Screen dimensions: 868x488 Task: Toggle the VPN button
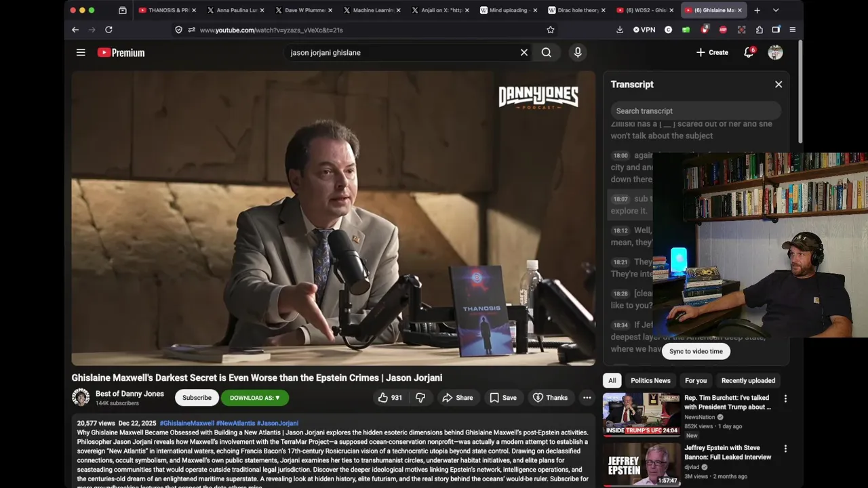click(x=644, y=30)
